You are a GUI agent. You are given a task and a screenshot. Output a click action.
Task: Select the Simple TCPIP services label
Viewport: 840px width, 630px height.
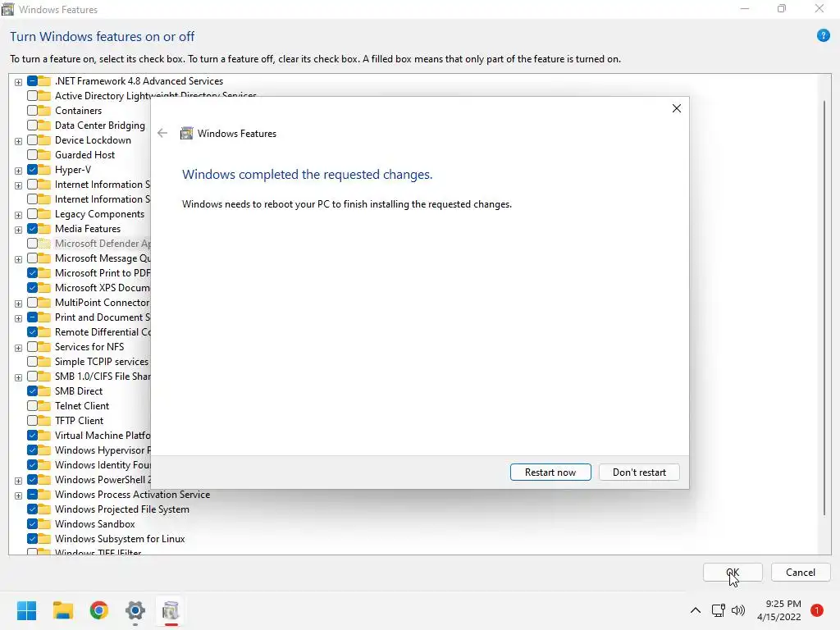point(101,362)
